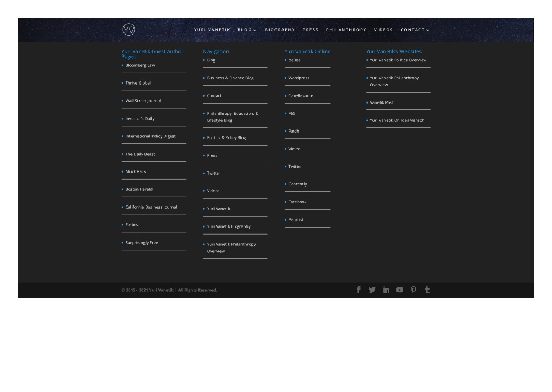
Task: Open the Pinterest icon in footer
Action: tap(413, 290)
